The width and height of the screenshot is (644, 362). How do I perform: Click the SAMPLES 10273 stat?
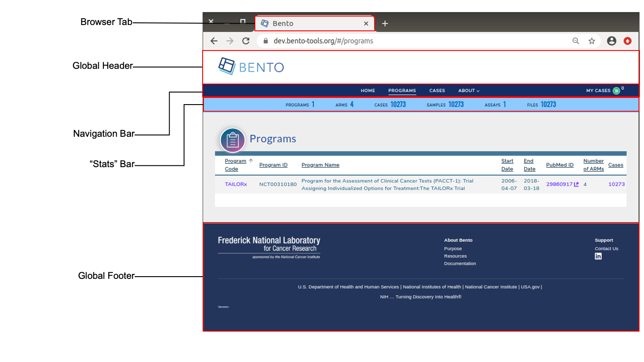coord(445,105)
